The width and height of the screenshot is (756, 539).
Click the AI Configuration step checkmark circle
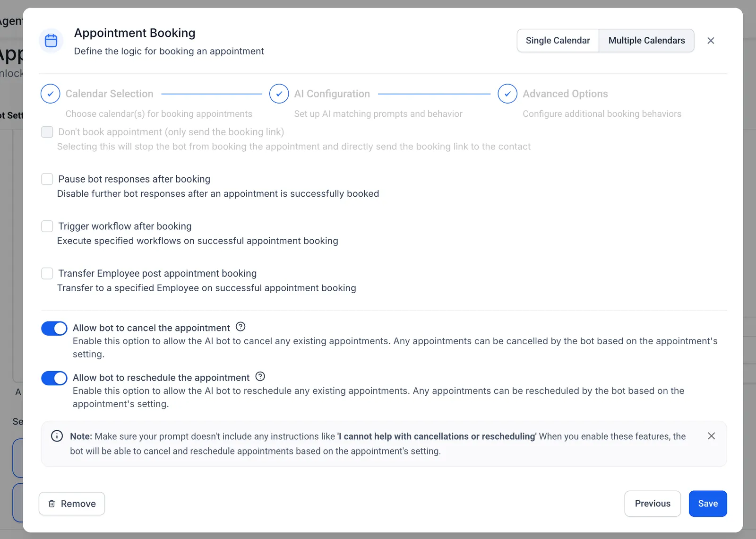(279, 94)
